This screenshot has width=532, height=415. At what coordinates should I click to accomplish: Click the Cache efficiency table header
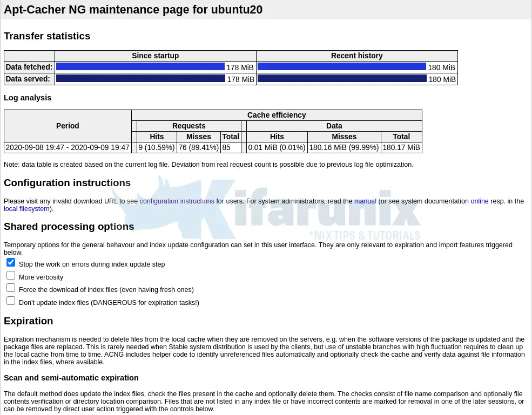click(x=277, y=115)
